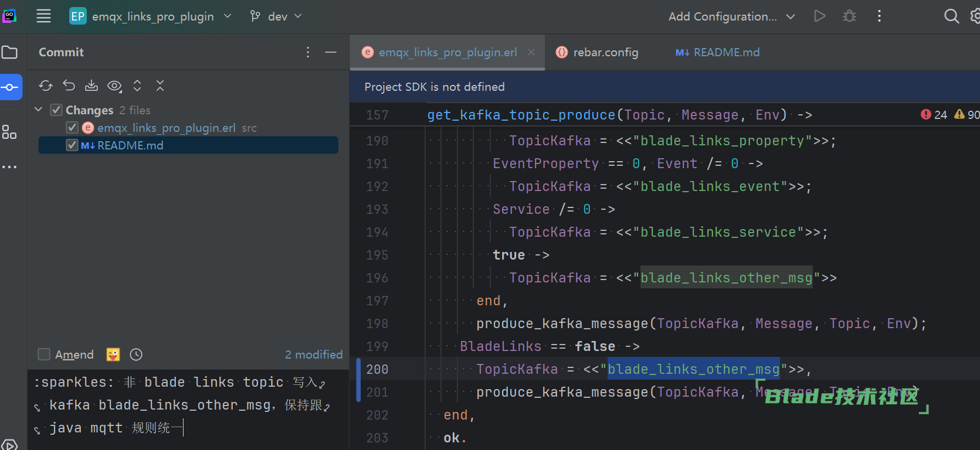The width and height of the screenshot is (980, 450).
Task: Click blade_links_service string on line 194
Action: (x=718, y=232)
